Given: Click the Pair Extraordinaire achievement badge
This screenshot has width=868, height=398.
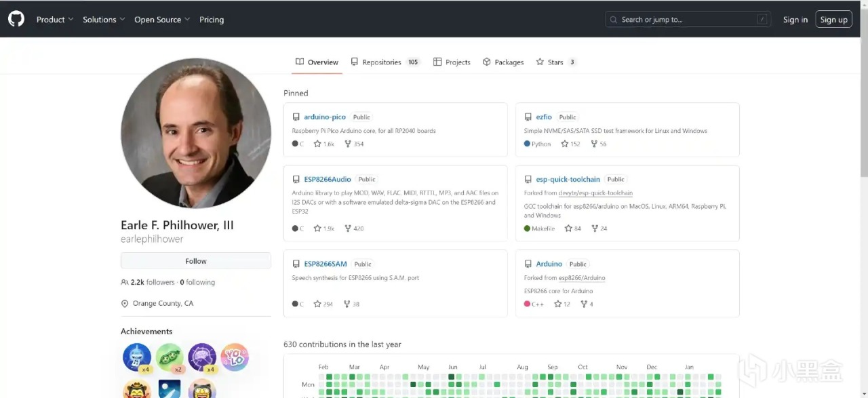Looking at the screenshot, I should (170, 357).
